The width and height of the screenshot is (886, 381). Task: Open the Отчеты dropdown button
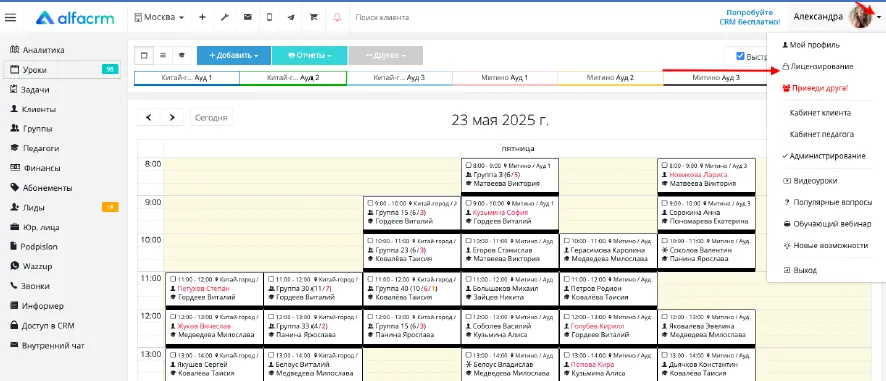(x=309, y=55)
